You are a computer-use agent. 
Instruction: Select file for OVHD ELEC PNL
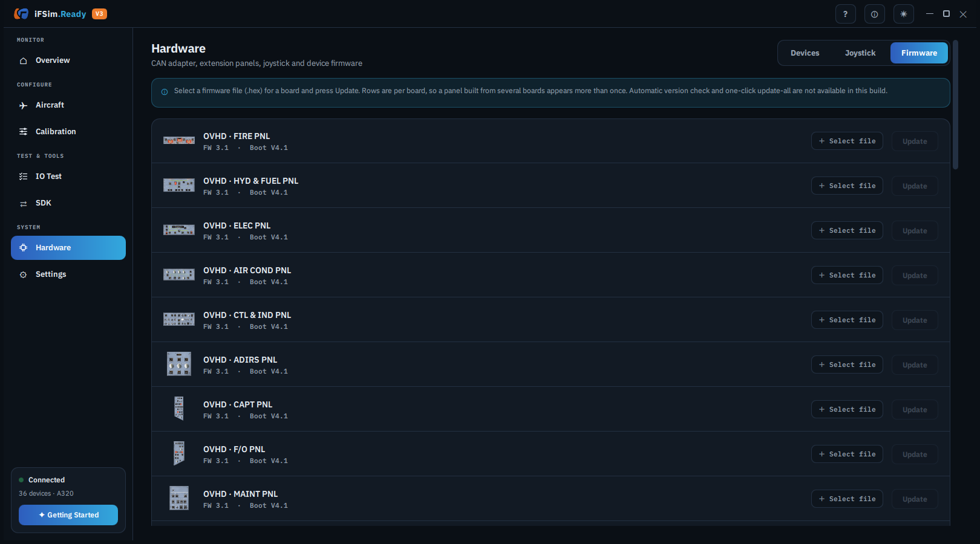click(847, 230)
